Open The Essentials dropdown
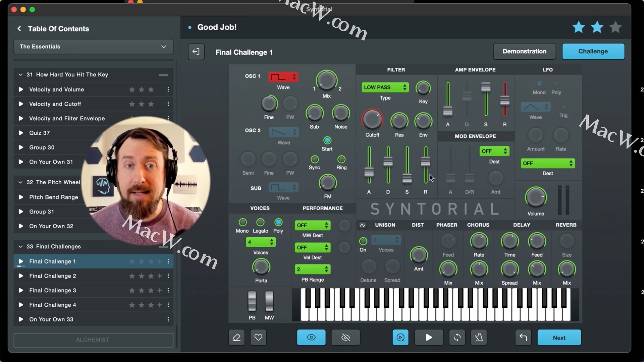The image size is (644, 362). coord(93,47)
